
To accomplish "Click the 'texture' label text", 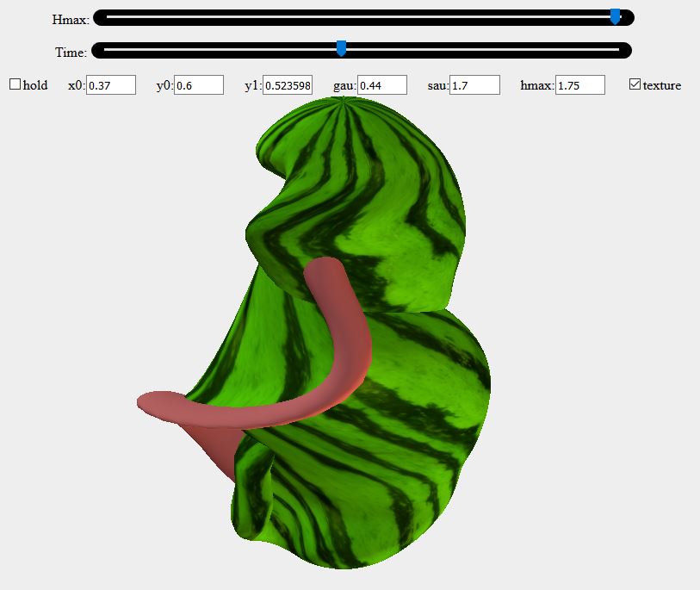I will (x=662, y=85).
